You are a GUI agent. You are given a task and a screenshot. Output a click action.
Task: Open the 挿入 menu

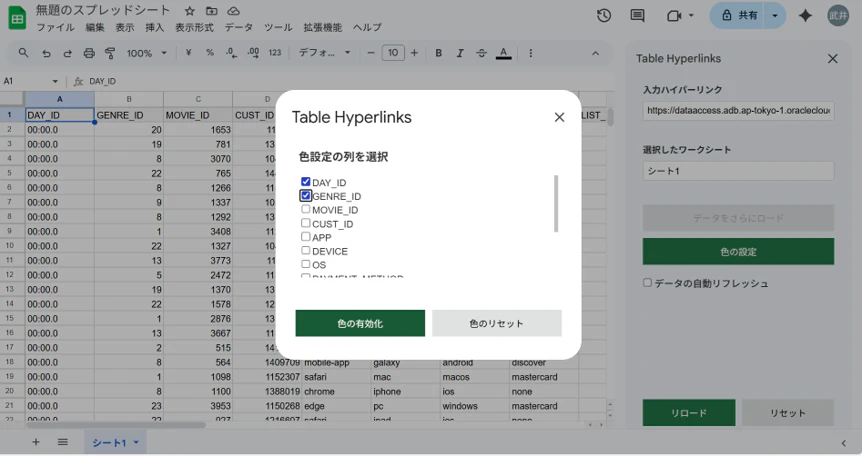coord(154,27)
